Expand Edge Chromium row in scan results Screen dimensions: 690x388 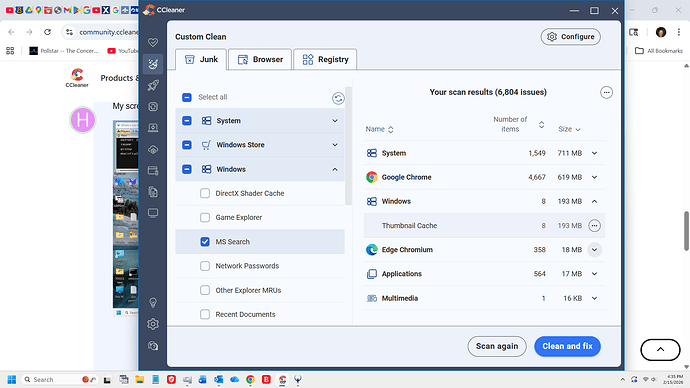(594, 250)
